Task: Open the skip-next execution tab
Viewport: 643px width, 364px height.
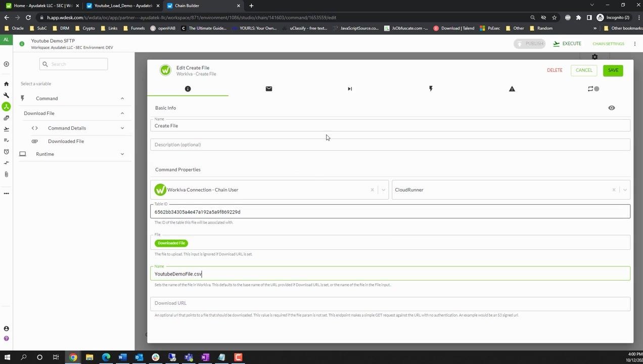Action: coord(350,89)
